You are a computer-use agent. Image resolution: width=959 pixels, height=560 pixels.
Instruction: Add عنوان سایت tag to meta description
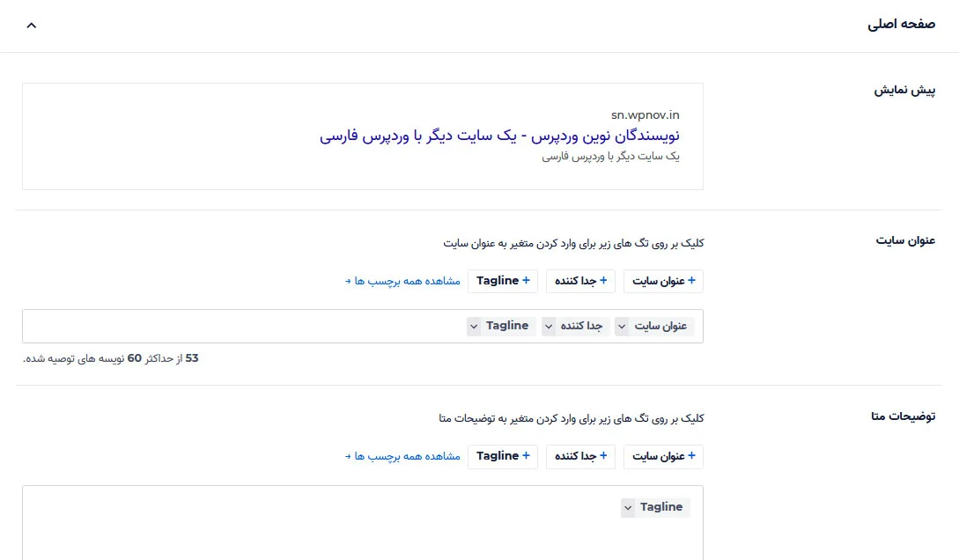pos(663,457)
